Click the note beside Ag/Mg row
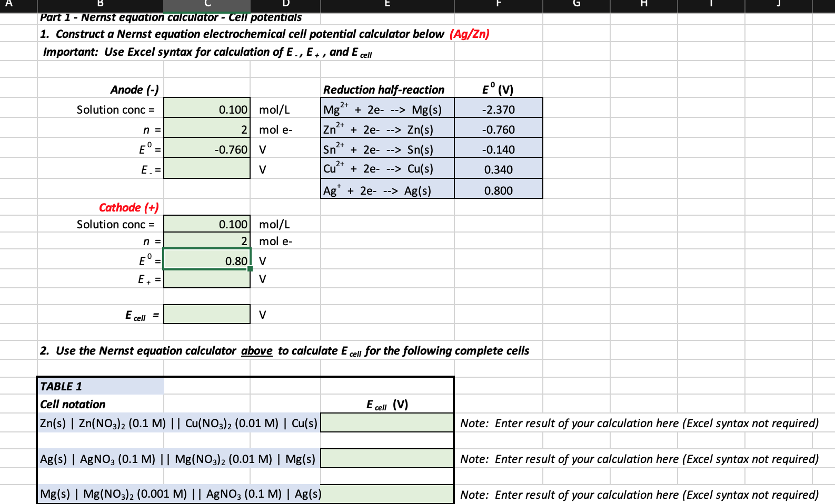This screenshot has height=504, width=835. pos(640,459)
